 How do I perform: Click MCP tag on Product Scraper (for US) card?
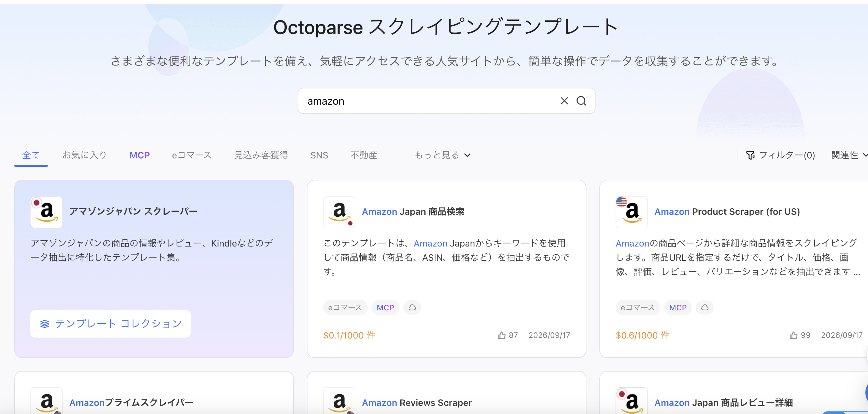coord(678,307)
